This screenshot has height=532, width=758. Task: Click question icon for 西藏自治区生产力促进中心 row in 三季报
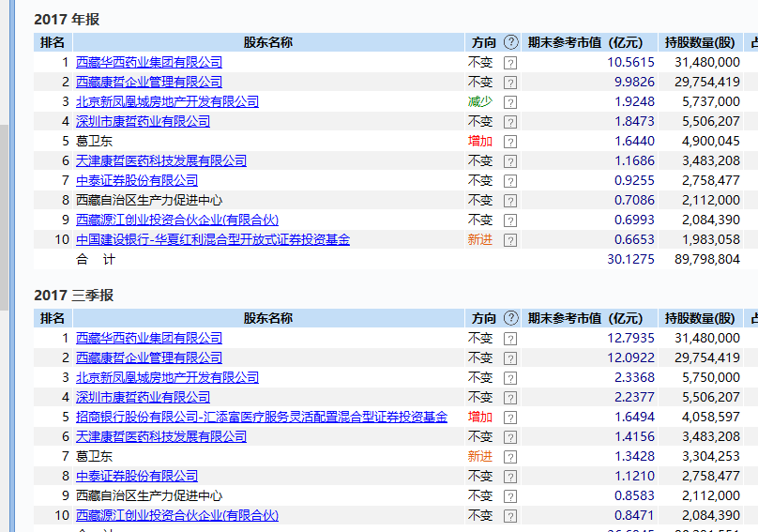coord(510,496)
